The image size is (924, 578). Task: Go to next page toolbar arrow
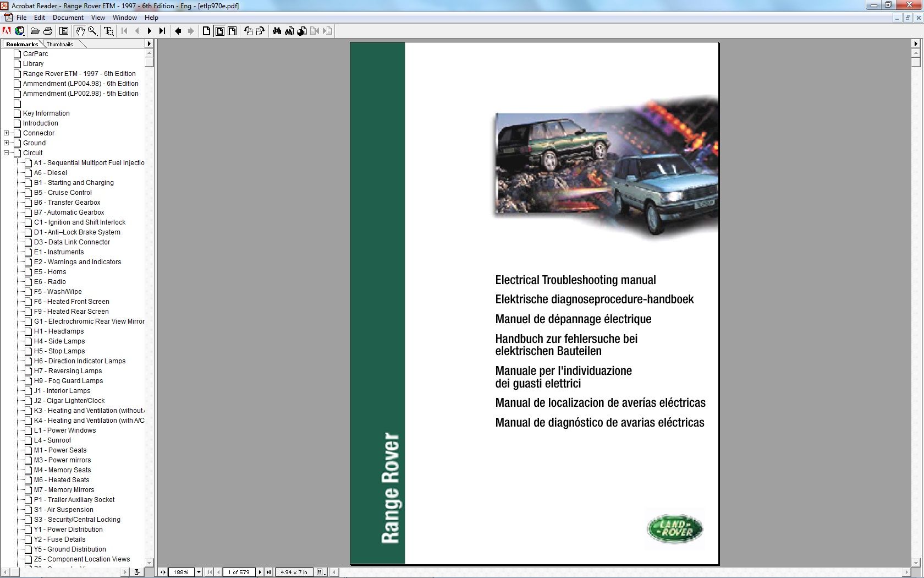(x=150, y=31)
